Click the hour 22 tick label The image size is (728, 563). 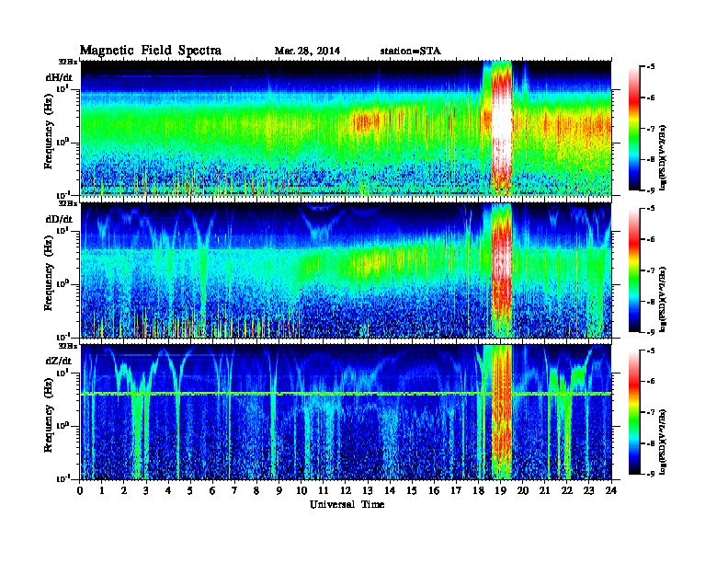(566, 490)
